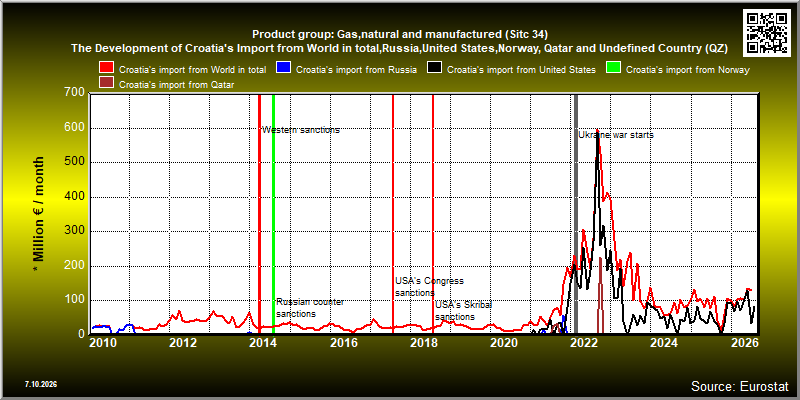The width and height of the screenshot is (800, 400).
Task: Click the 2016 label on the x-axis
Action: click(343, 343)
